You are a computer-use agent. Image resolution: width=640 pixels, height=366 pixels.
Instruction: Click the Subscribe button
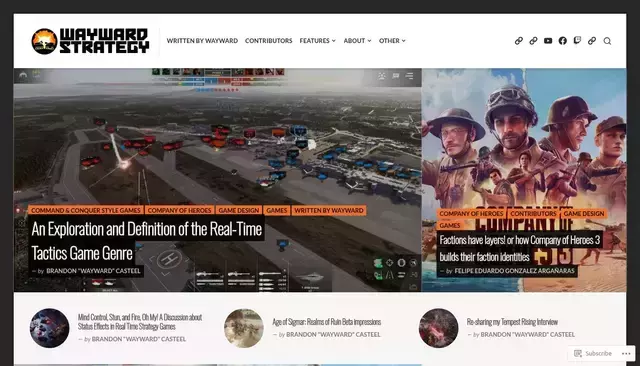pos(593,353)
